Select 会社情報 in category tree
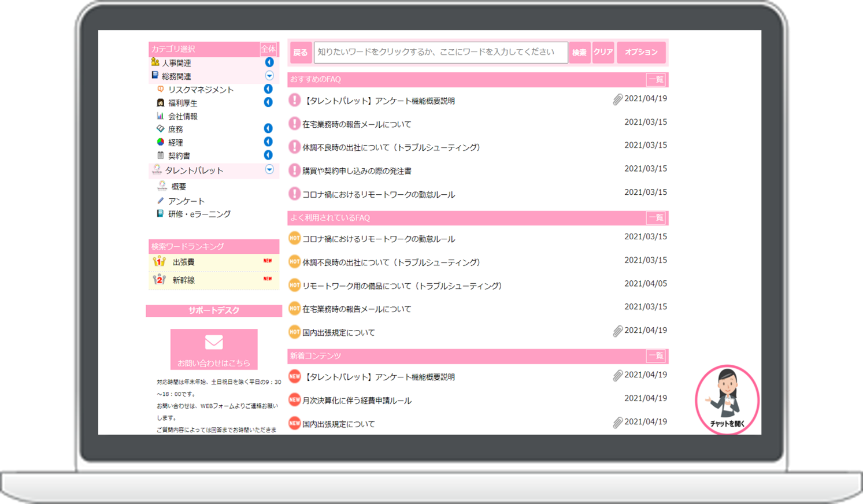This screenshot has width=863, height=504. (x=183, y=116)
